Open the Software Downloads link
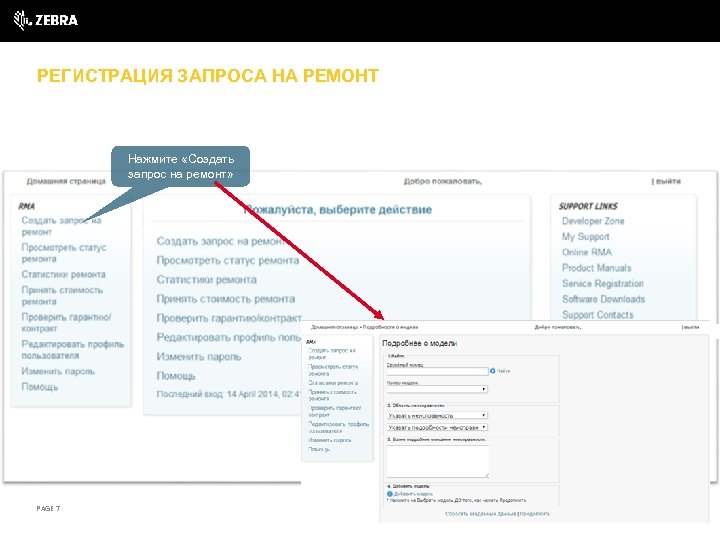Image resolution: width=720 pixels, height=540 pixels. click(603, 299)
